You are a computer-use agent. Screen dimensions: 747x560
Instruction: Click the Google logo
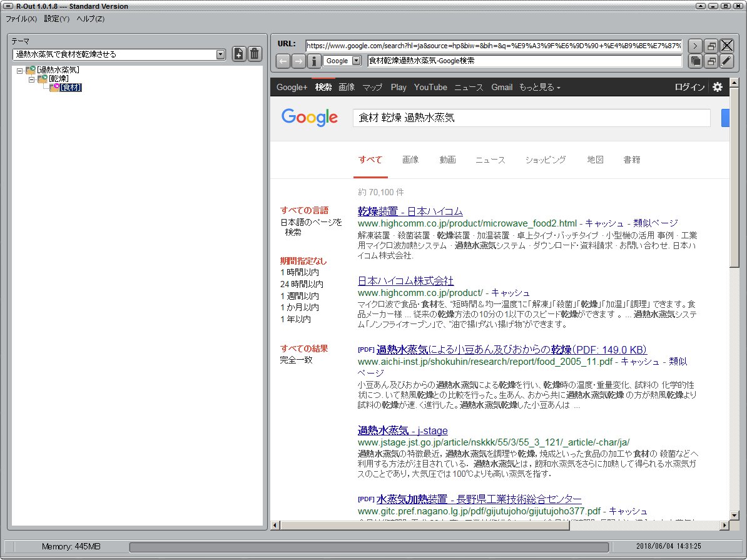tap(310, 117)
